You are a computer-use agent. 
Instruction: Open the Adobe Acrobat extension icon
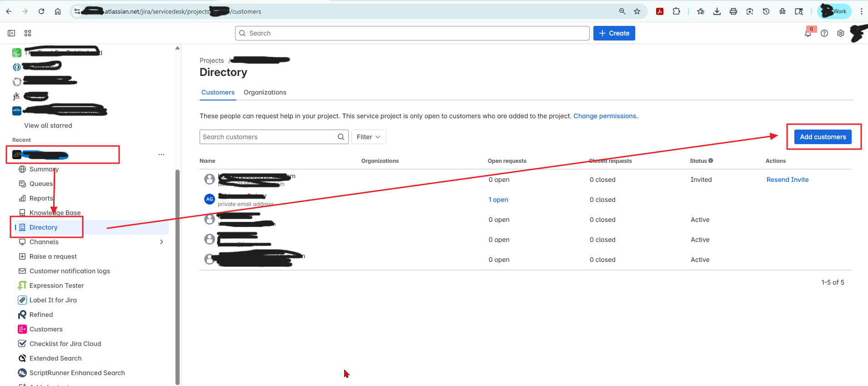click(x=660, y=11)
